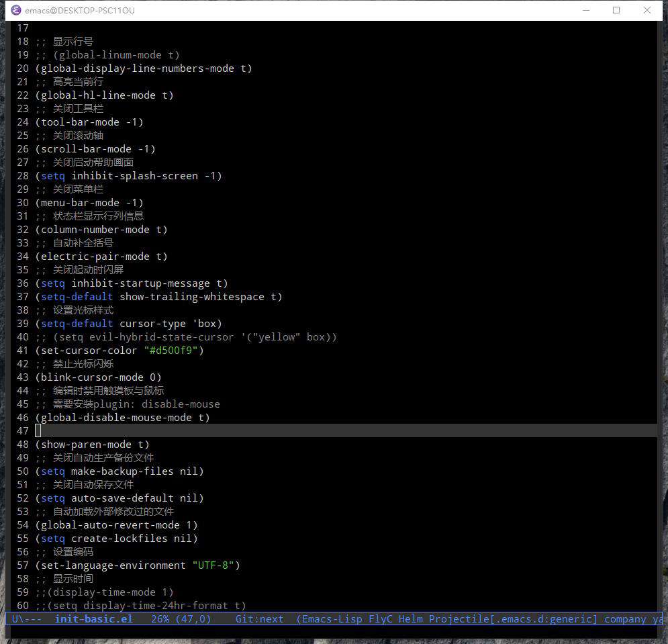The image size is (668, 644).
Task: Click the commented global-linum-mode line
Action: [107, 55]
